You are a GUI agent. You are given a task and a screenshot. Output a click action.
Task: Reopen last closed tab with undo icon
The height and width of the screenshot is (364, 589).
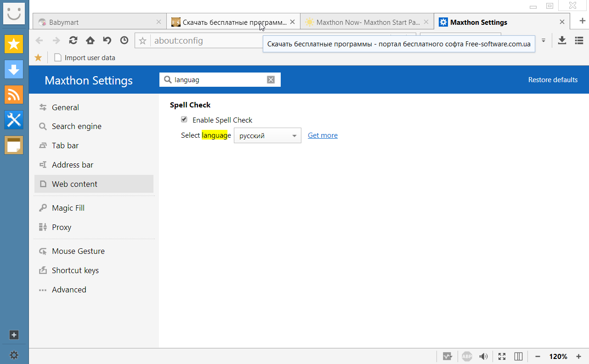[x=107, y=40]
